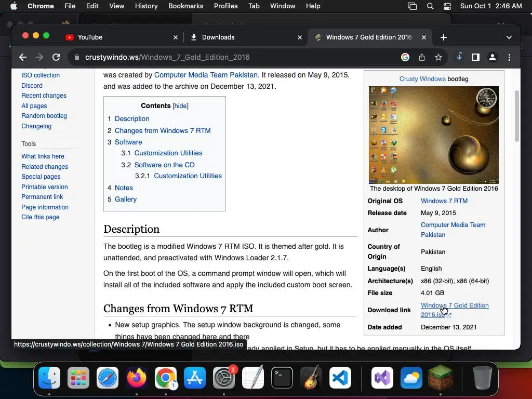Open All pages sidebar link
This screenshot has width=532, height=399.
34,106
